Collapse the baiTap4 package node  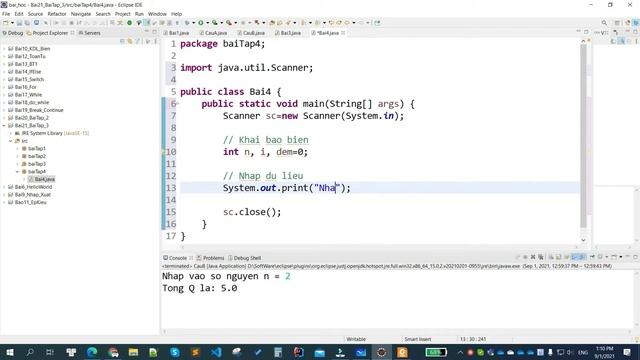coord(18,171)
